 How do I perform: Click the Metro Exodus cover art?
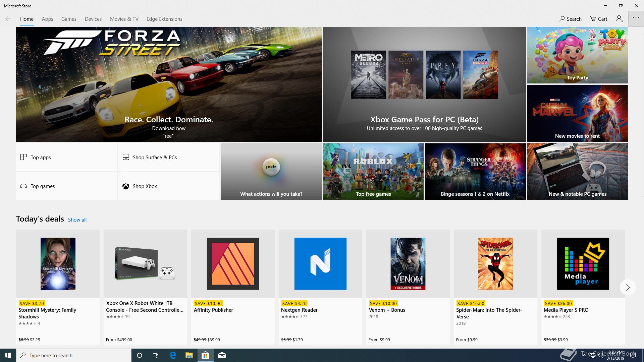(x=369, y=75)
